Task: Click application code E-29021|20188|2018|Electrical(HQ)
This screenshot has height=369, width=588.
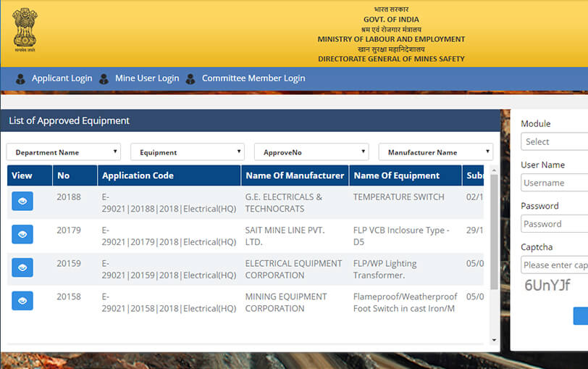Action: tap(169, 203)
